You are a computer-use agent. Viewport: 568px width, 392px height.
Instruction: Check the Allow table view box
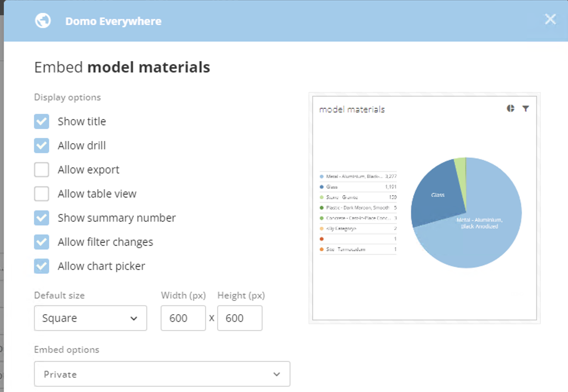41,194
